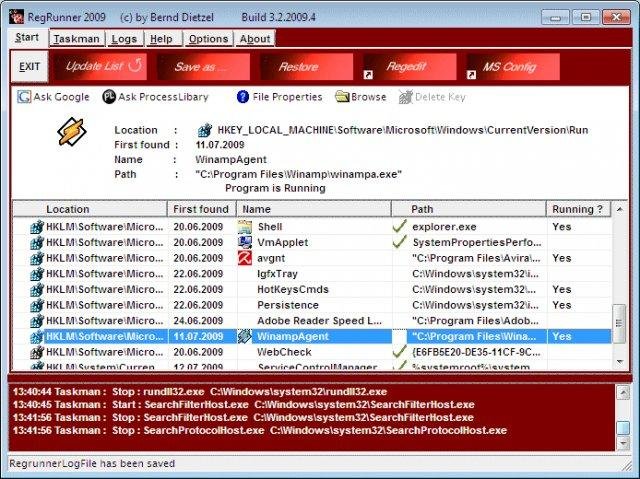Click registry icon on IgfxTray row

(37, 274)
